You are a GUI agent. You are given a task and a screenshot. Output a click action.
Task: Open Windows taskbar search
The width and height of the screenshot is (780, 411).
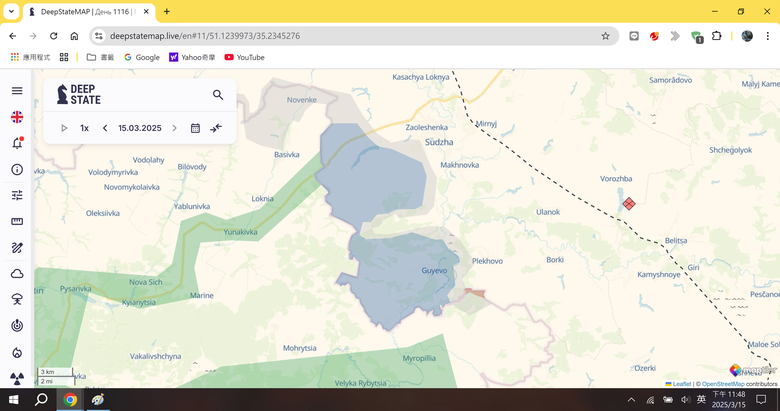pos(41,400)
